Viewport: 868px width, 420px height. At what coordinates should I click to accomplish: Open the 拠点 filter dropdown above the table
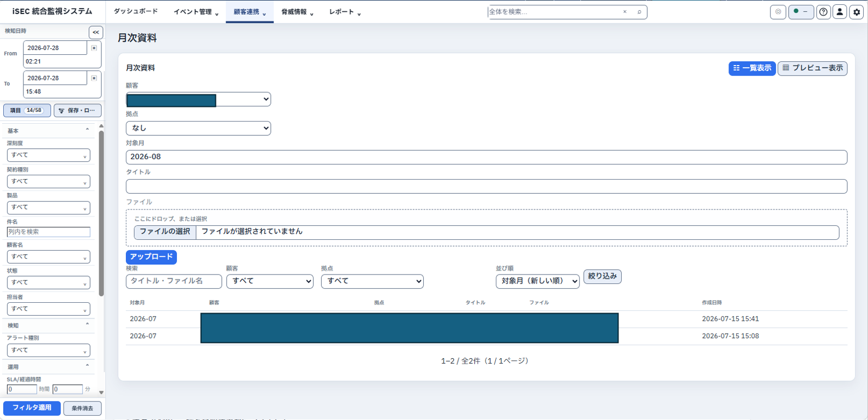point(372,281)
